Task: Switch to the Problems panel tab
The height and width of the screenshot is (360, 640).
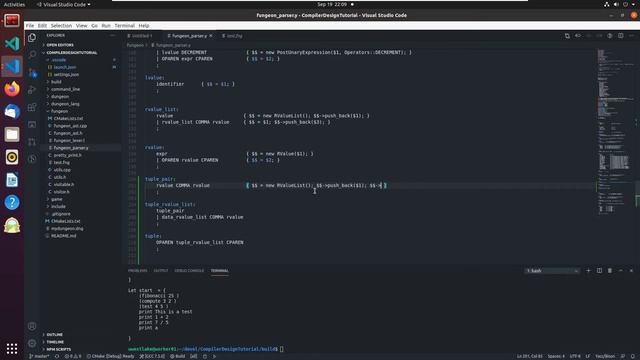Action: click(x=138, y=271)
